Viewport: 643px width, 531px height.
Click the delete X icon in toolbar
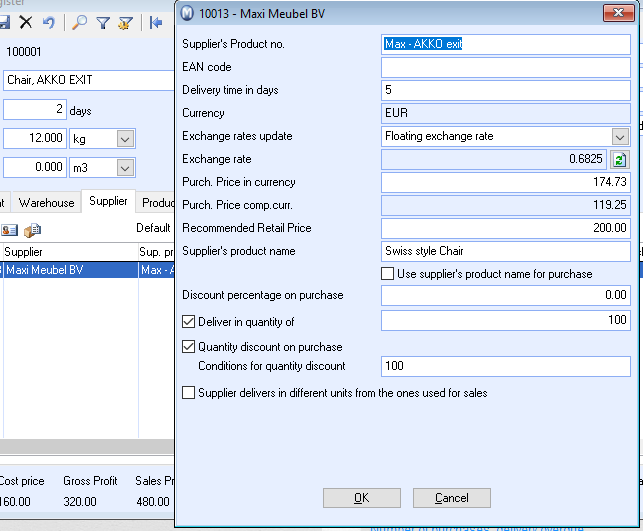(26, 22)
